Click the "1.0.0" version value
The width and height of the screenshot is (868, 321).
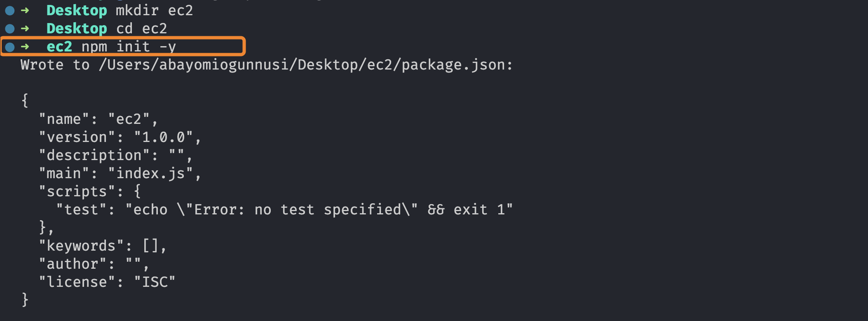coord(164,137)
